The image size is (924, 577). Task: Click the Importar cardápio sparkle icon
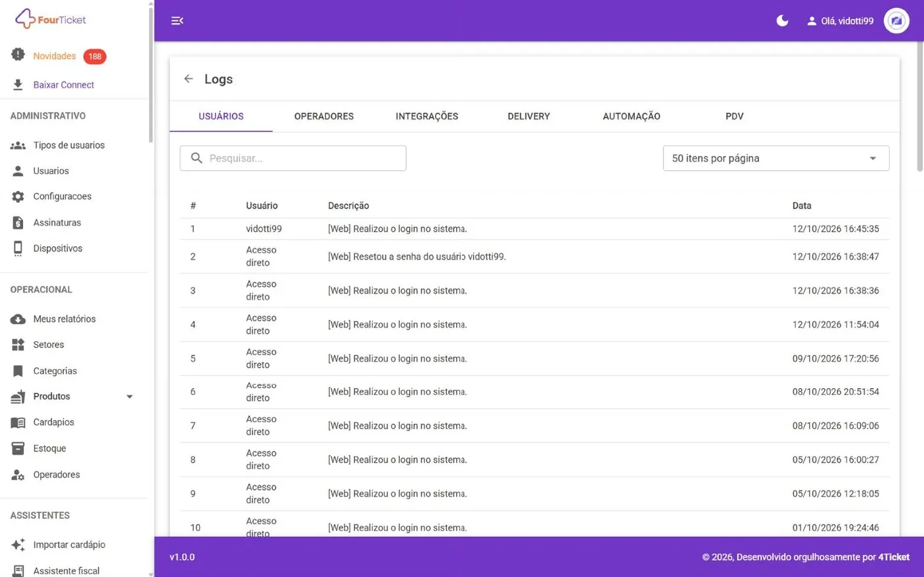coord(18,545)
